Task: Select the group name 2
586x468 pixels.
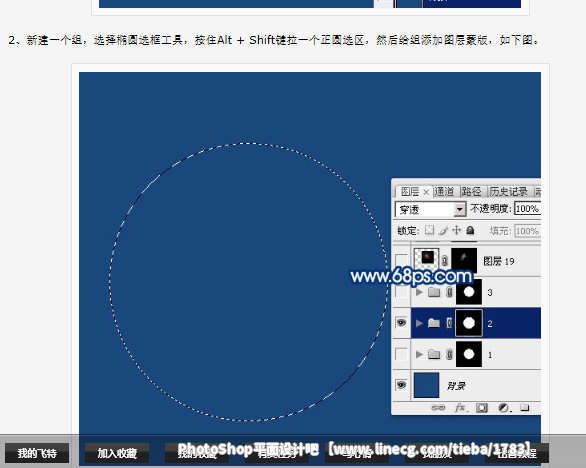Action: 490,323
